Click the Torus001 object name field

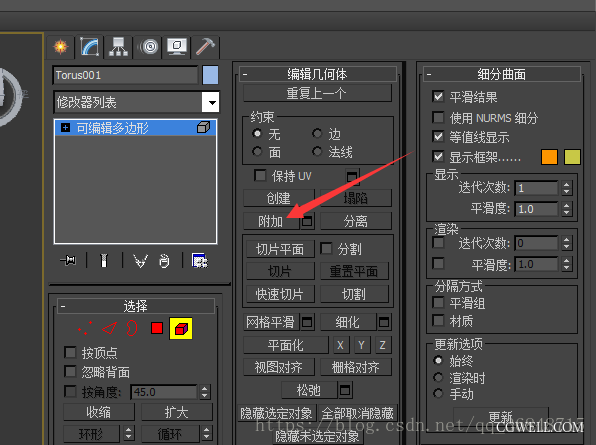pos(125,75)
